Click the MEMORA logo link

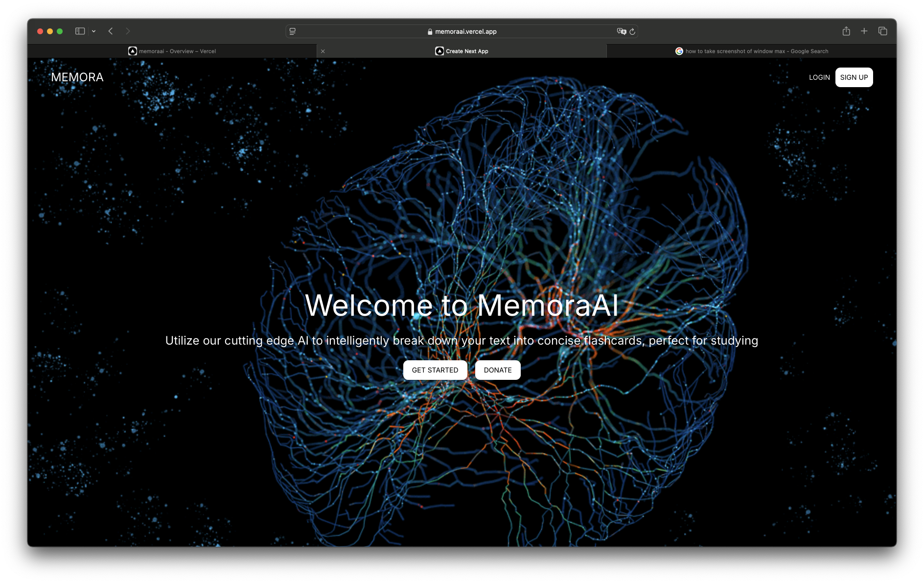pyautogui.click(x=77, y=77)
